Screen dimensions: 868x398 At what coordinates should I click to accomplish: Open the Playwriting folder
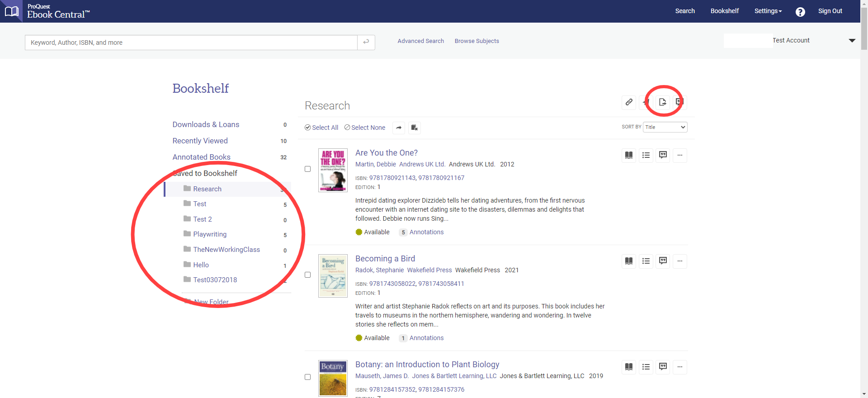click(210, 234)
